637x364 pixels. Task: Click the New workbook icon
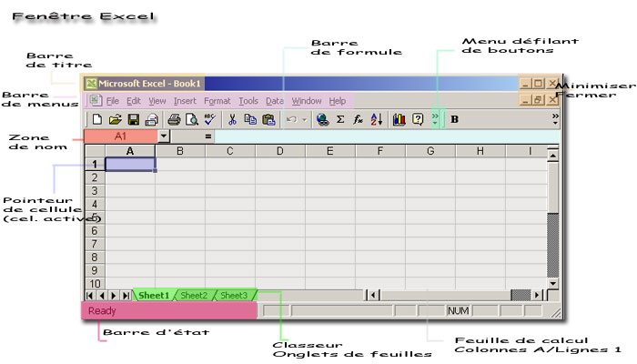pos(96,119)
